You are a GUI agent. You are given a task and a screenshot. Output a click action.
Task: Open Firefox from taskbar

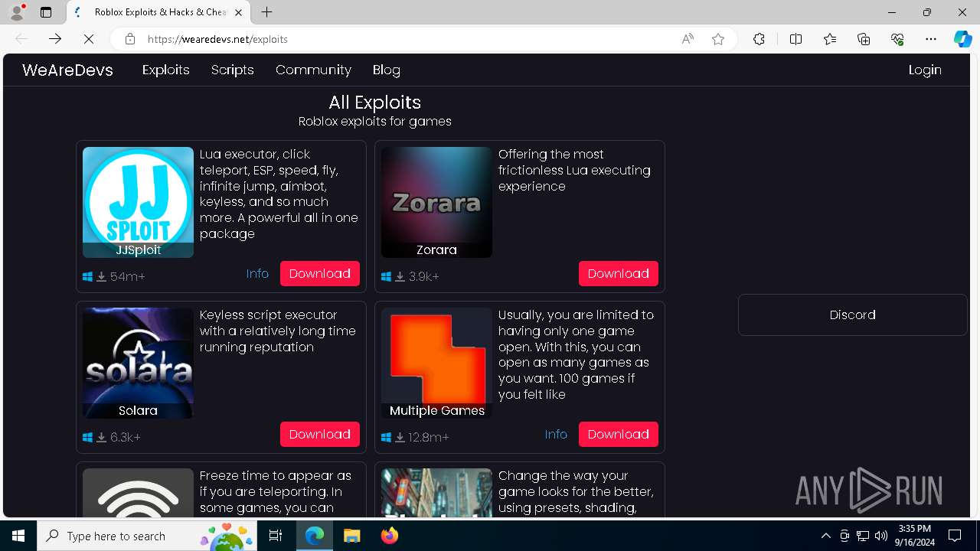pyautogui.click(x=389, y=536)
